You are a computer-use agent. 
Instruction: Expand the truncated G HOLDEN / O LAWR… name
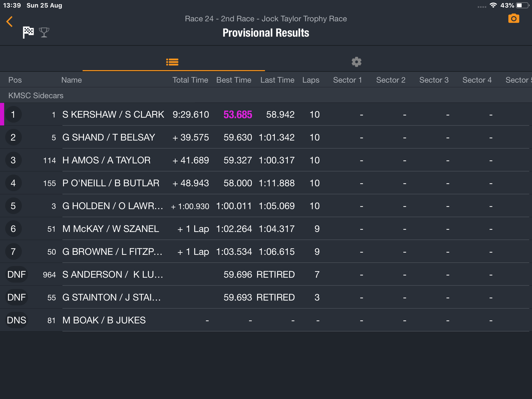[113, 206]
